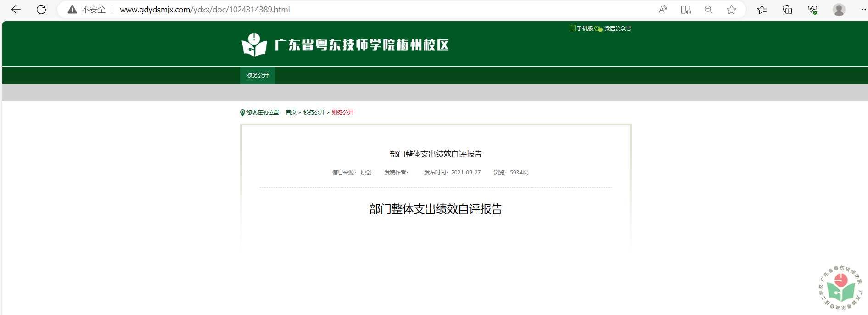Go to 首页 in breadcrumb
This screenshot has height=315, width=868.
click(291, 112)
